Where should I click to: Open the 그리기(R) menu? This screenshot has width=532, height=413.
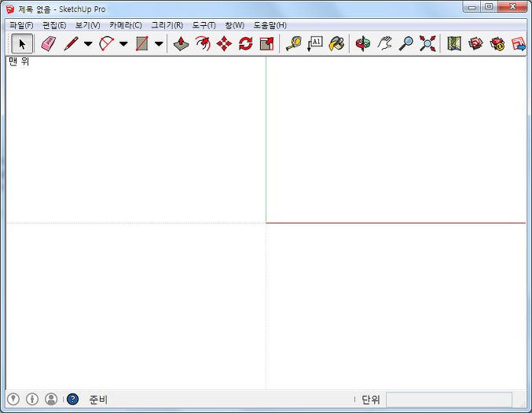[167, 25]
